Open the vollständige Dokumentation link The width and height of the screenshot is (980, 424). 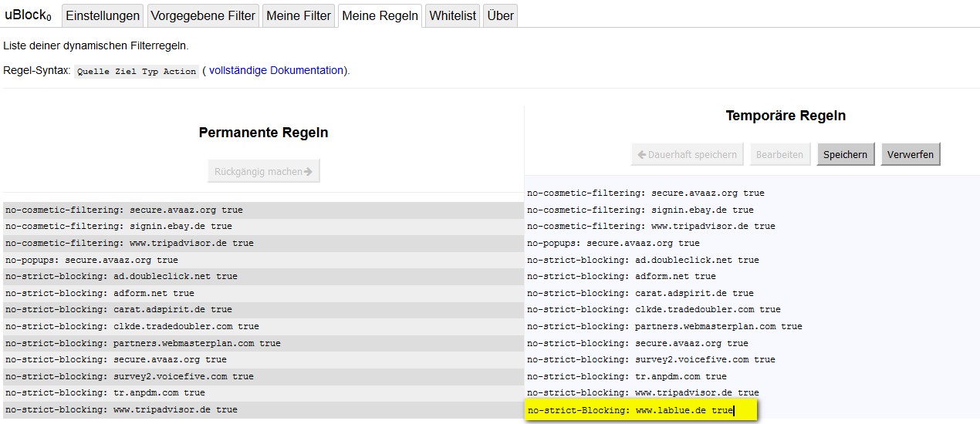[x=276, y=70]
